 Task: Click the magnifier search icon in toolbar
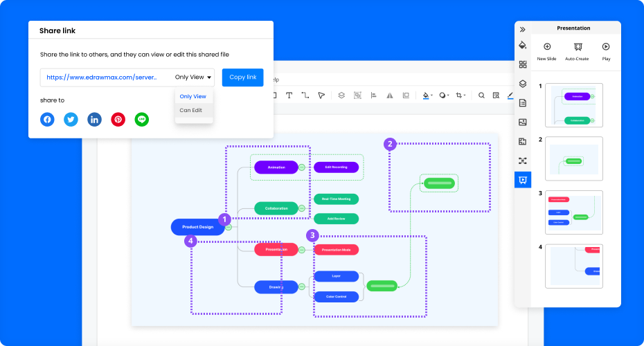(481, 95)
